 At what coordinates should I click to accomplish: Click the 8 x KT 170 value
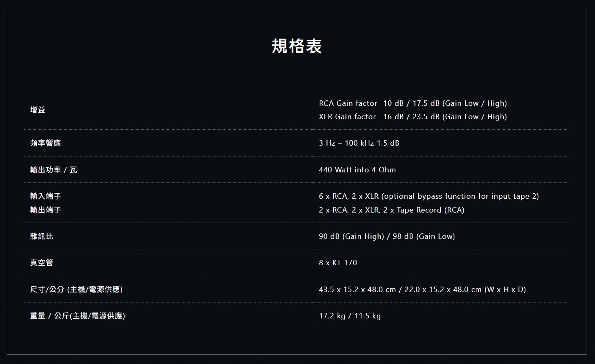click(338, 263)
